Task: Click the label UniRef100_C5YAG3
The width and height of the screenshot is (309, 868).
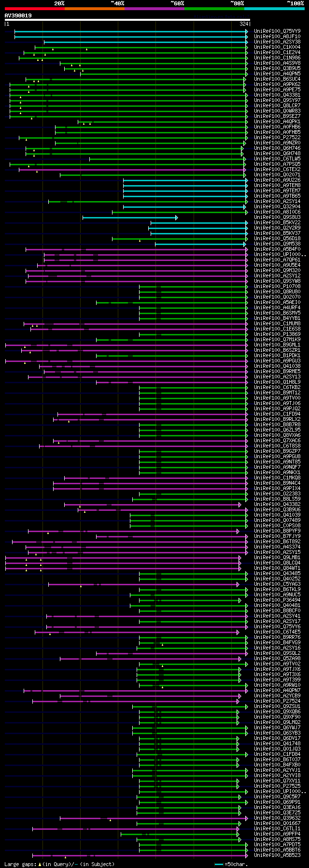Action: [x=277, y=584]
